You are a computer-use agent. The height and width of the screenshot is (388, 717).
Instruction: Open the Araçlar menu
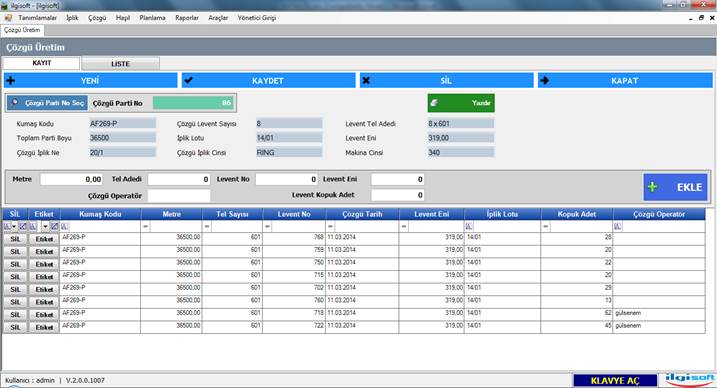click(x=218, y=18)
